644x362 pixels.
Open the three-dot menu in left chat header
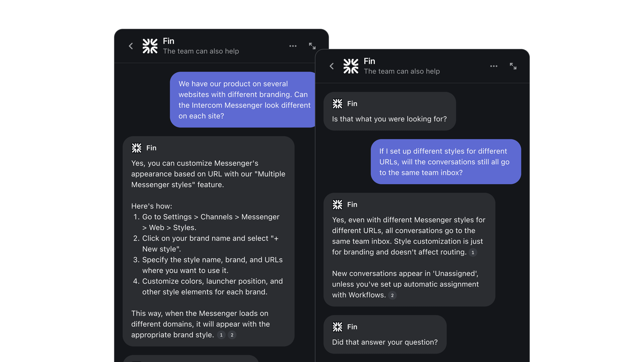tap(293, 46)
